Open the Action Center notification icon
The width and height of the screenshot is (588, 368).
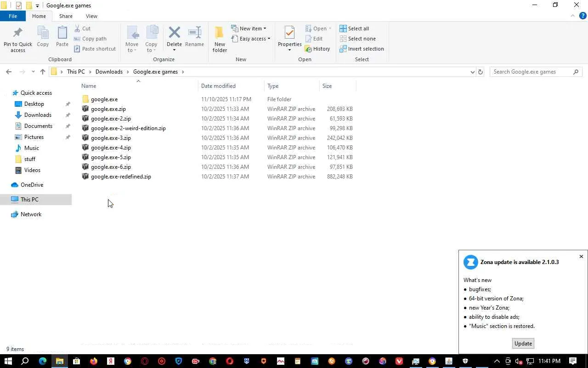click(573, 361)
